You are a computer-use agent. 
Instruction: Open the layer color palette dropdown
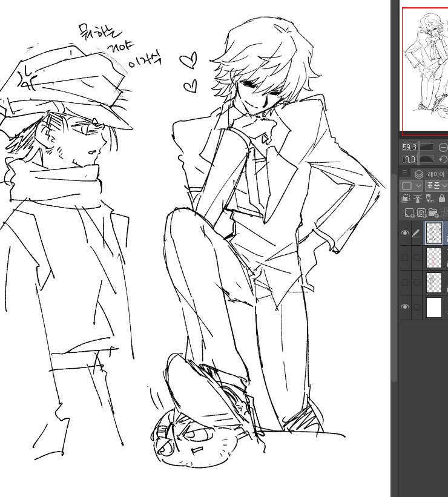tap(411, 186)
